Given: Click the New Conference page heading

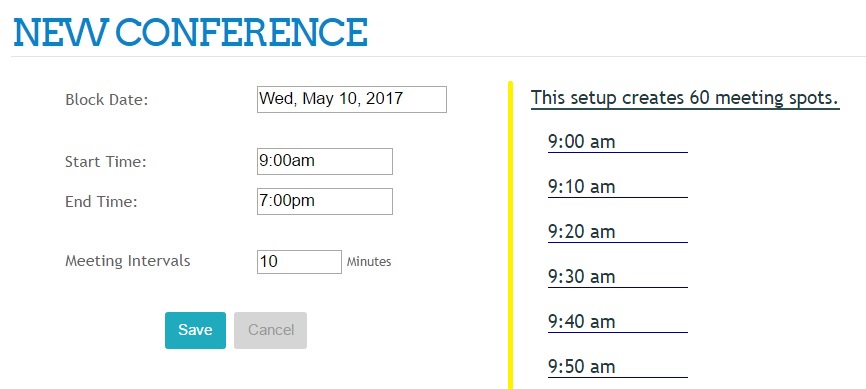Looking at the screenshot, I should pyautogui.click(x=191, y=32).
